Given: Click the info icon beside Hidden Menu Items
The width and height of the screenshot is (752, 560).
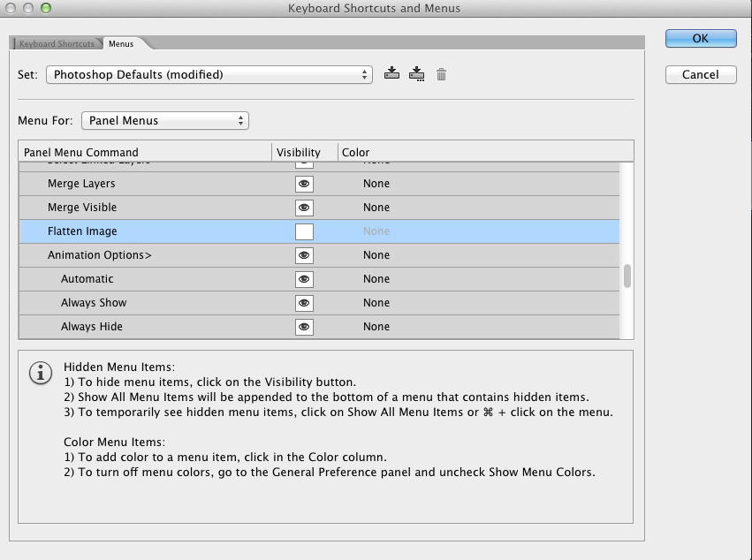Looking at the screenshot, I should [x=42, y=373].
